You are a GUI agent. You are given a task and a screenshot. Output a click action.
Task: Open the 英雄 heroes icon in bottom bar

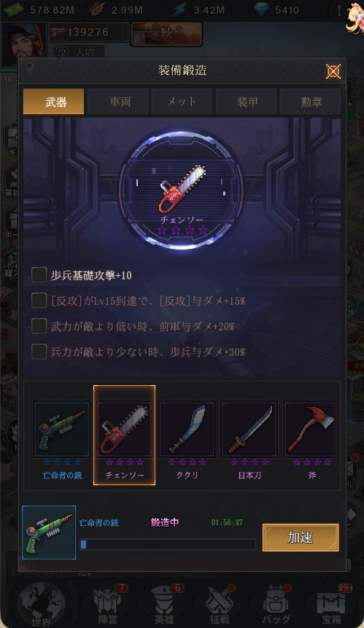tap(165, 605)
